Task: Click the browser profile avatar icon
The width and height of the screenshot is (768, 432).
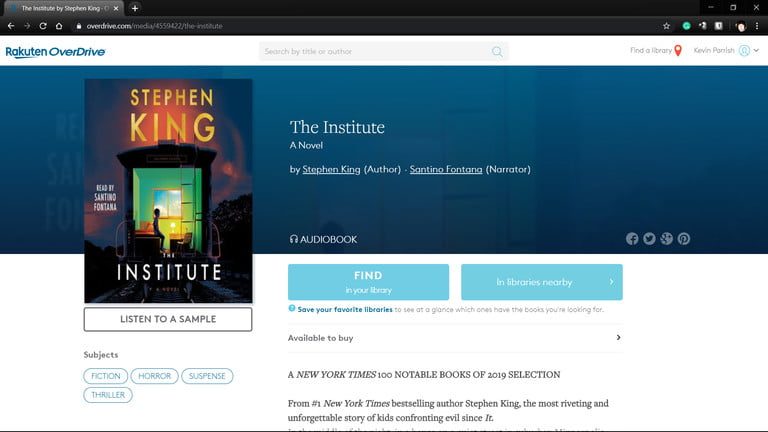Action: click(741, 26)
